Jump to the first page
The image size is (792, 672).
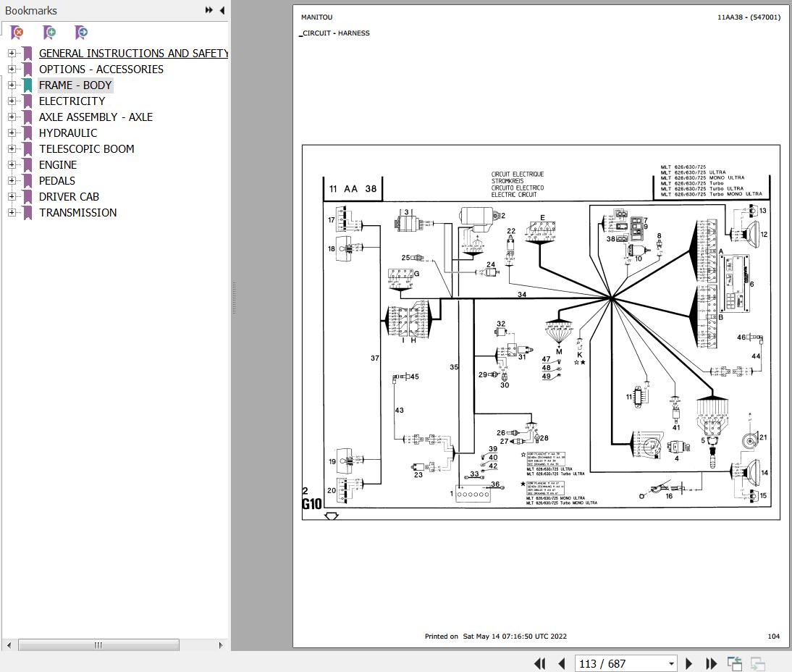(x=539, y=663)
